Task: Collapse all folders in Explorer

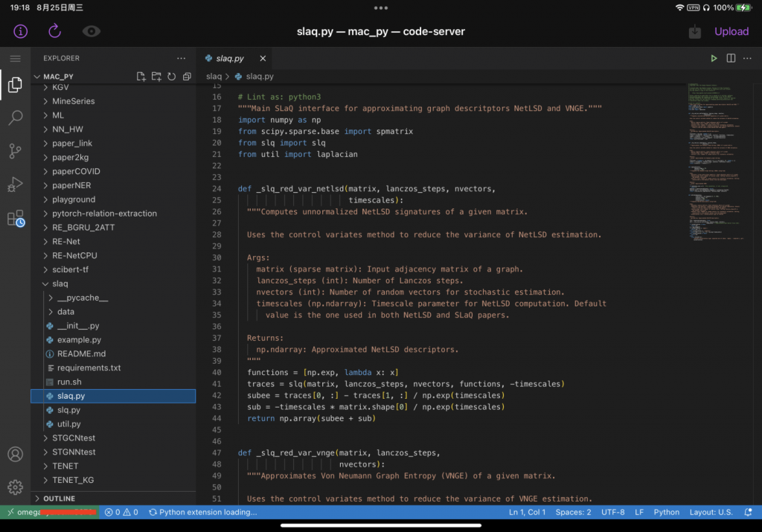Action: (x=187, y=77)
